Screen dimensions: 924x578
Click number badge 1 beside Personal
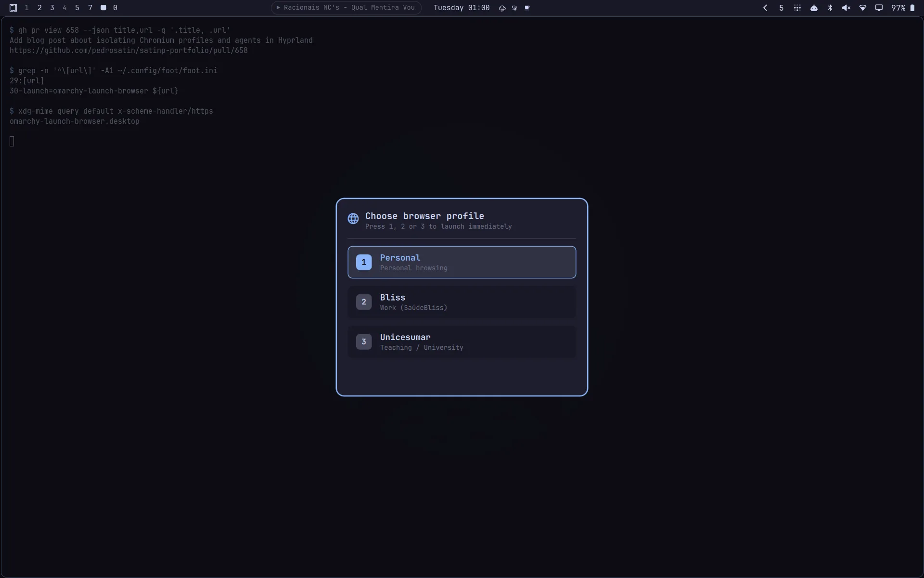tap(364, 262)
